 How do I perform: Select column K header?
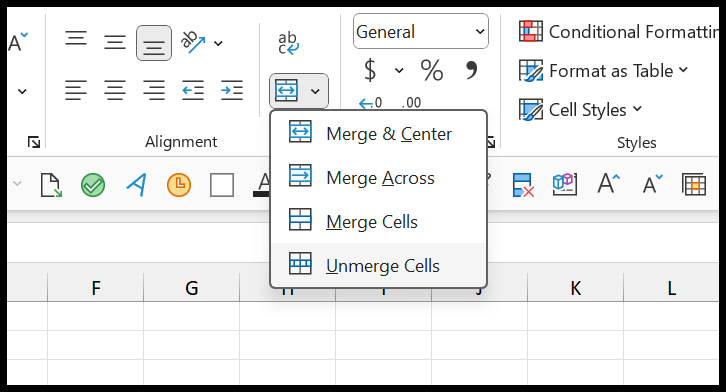click(576, 288)
